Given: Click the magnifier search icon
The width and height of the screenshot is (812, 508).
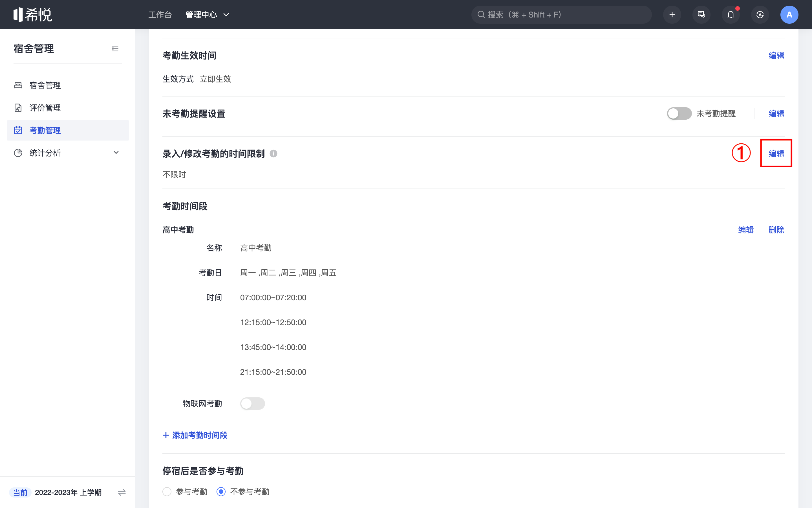Looking at the screenshot, I should 481,15.
